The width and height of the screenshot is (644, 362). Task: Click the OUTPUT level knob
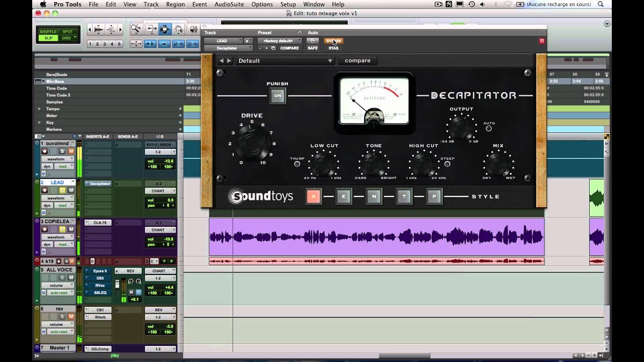[461, 128]
